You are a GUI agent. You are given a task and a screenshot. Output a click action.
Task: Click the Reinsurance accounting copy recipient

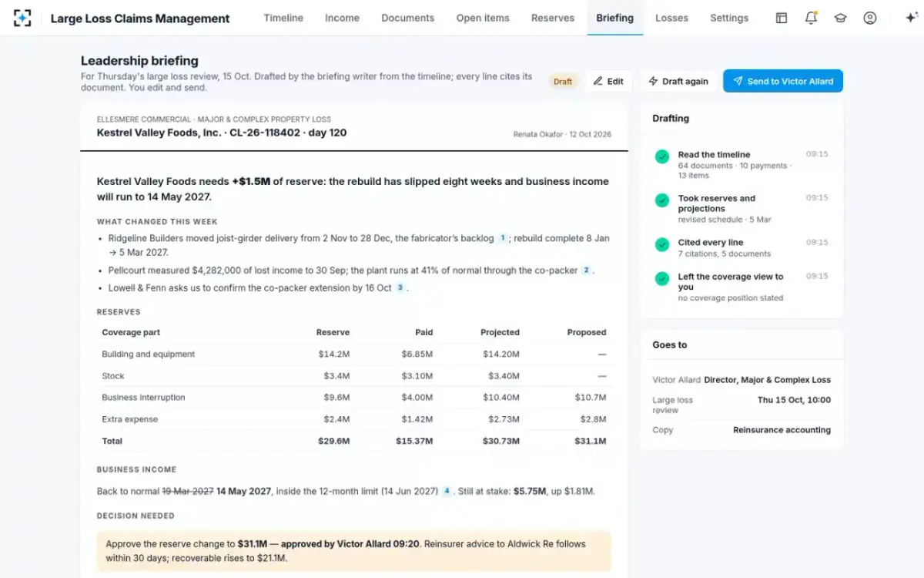782,430
